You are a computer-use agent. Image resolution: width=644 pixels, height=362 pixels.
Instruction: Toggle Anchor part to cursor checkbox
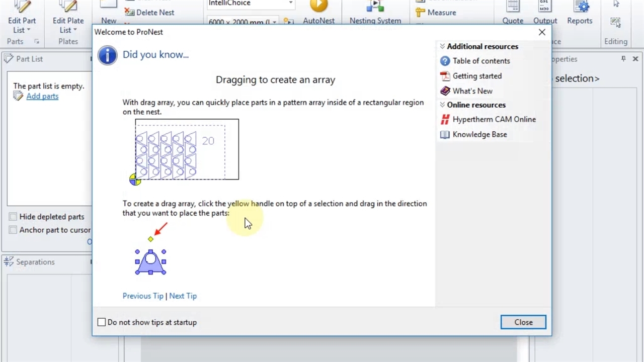[x=13, y=230]
